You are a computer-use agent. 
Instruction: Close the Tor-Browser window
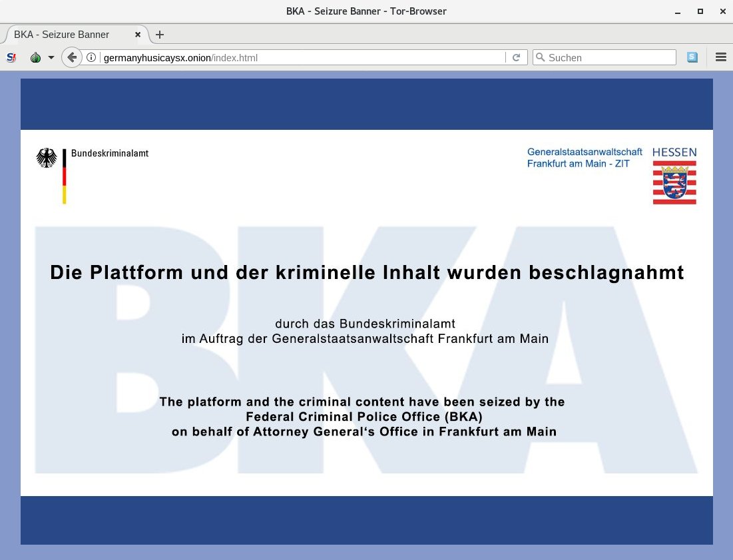coord(723,11)
